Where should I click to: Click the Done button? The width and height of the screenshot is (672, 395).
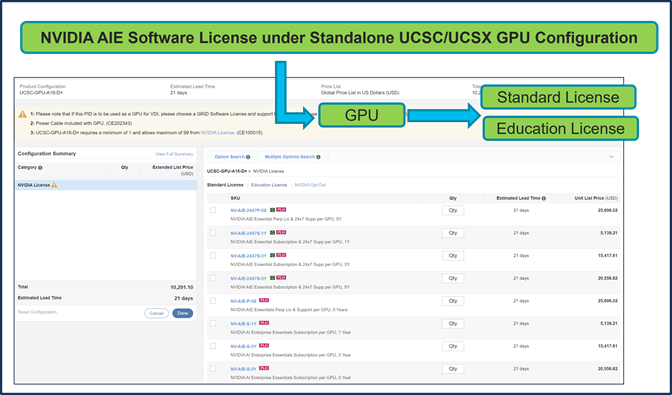pyautogui.click(x=183, y=313)
